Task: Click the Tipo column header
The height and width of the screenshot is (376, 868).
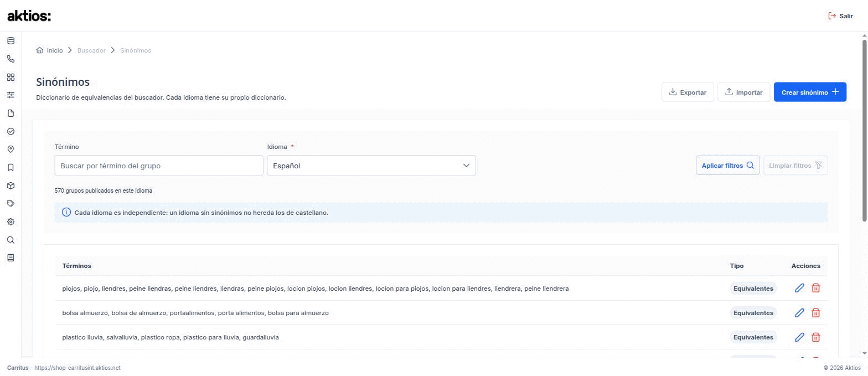Action: [x=737, y=266]
